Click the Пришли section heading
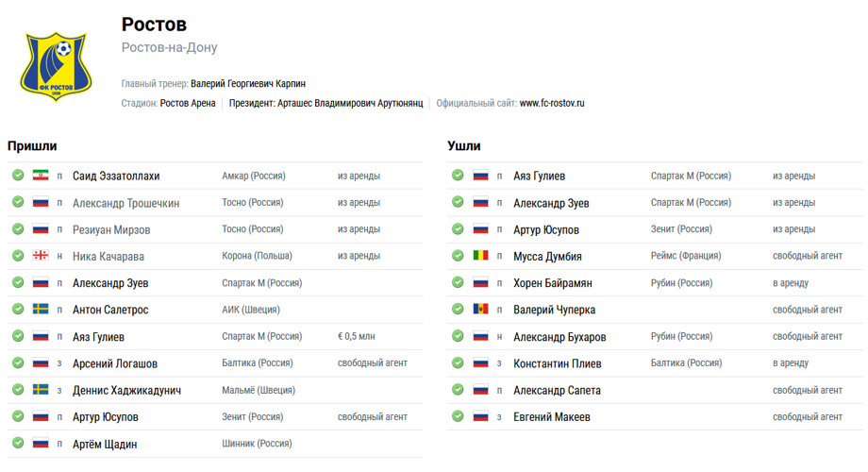Image resolution: width=868 pixels, height=472 pixels. [x=32, y=145]
